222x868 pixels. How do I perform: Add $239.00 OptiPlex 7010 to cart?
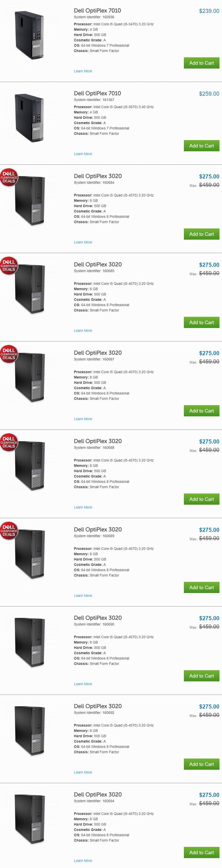coord(201,63)
